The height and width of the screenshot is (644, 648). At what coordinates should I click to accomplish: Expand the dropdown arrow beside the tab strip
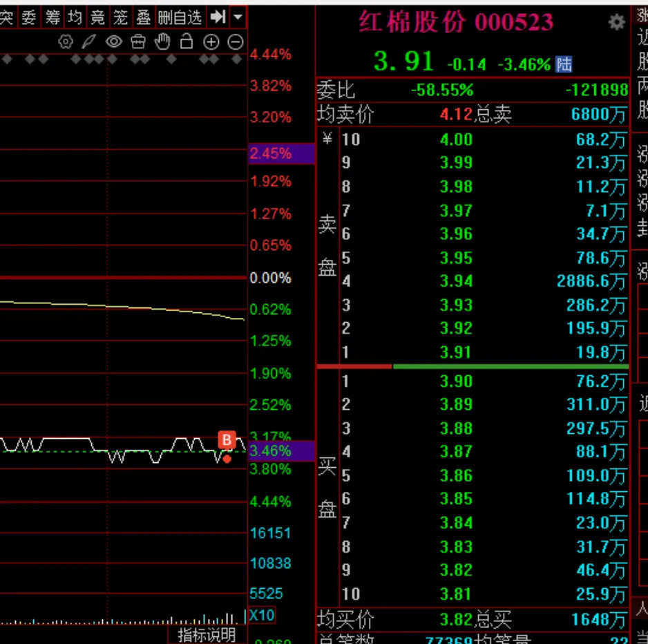click(238, 17)
